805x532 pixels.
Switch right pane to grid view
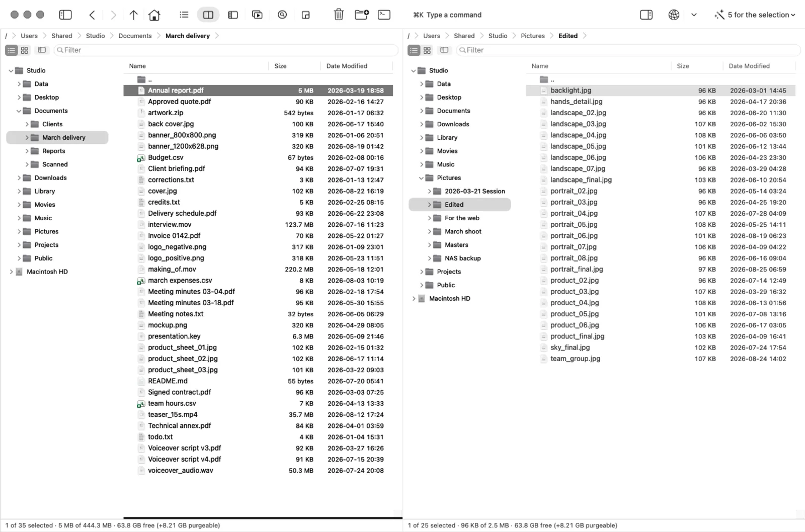point(427,50)
